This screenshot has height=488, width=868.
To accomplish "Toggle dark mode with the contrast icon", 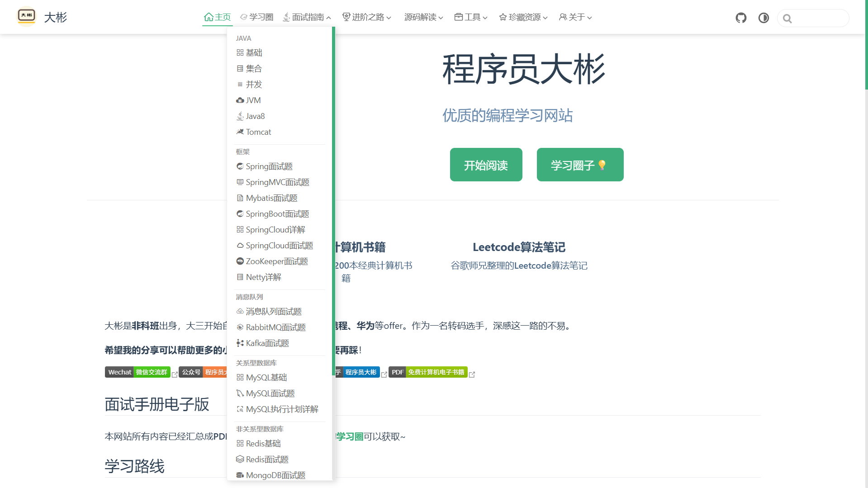I will point(764,18).
